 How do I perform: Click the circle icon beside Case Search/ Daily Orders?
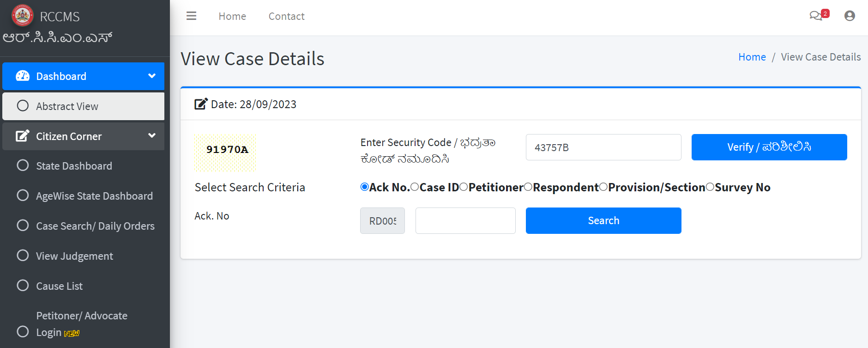23,226
